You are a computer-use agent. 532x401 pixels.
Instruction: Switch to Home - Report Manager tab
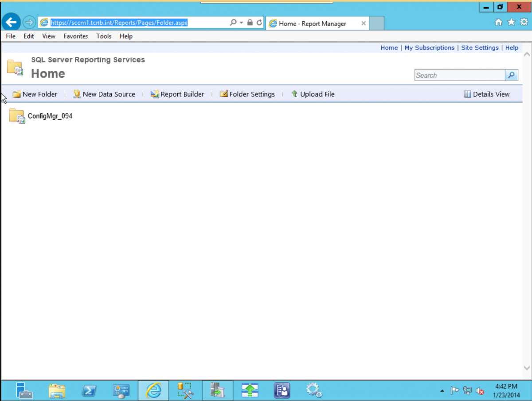(x=313, y=24)
